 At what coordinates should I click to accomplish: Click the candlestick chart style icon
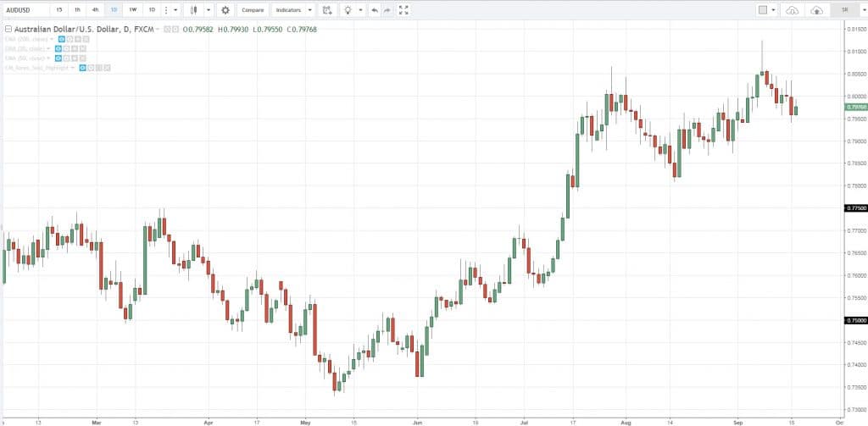pyautogui.click(x=194, y=10)
